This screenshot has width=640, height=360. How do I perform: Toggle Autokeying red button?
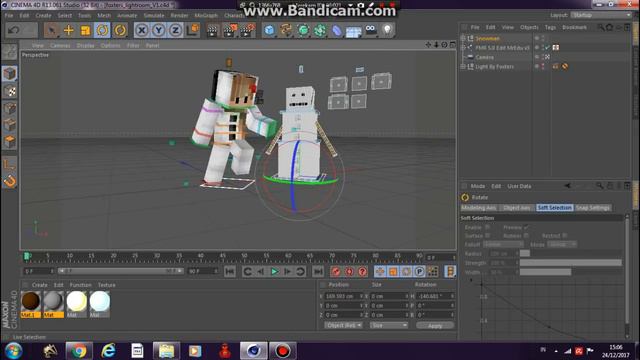349,271
